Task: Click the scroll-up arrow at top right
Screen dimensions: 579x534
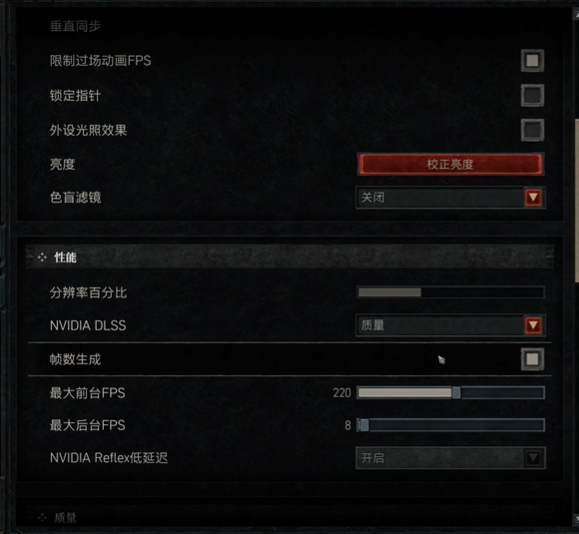Action: pos(576,14)
